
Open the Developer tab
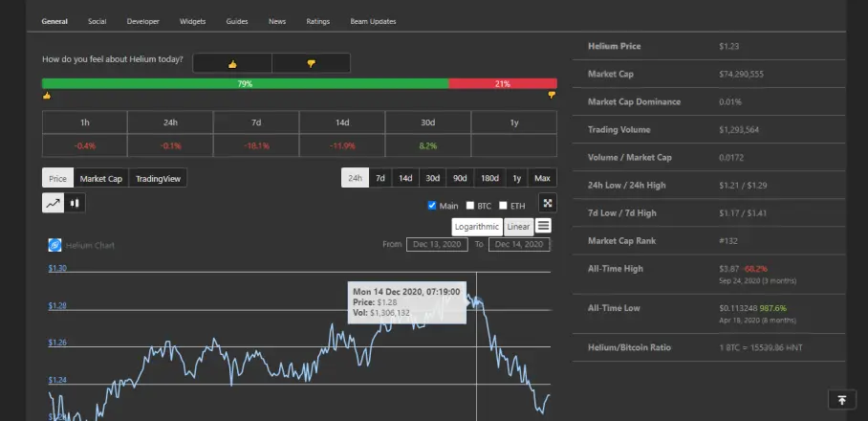coord(142,22)
